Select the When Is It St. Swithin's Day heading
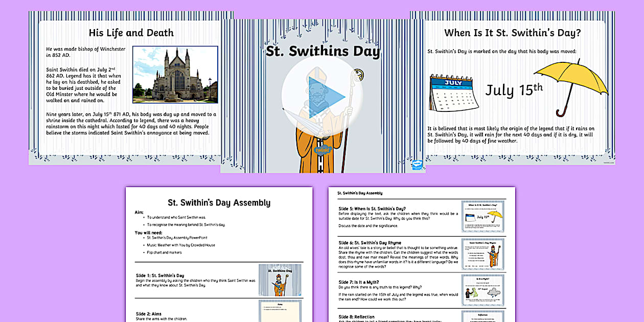 click(512, 33)
